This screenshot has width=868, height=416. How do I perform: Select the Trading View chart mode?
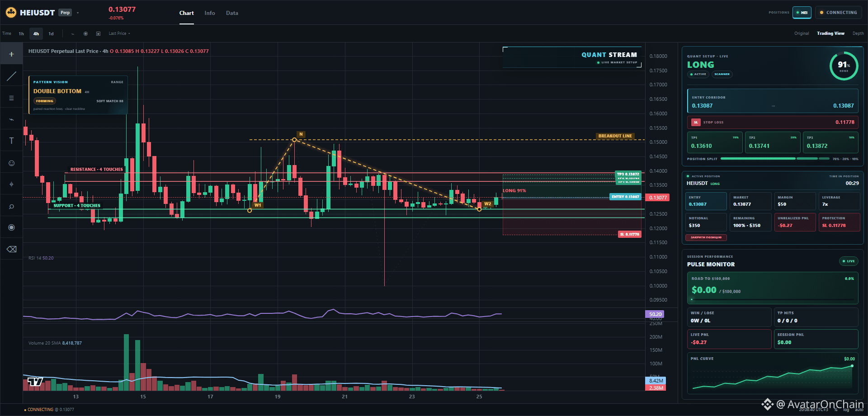(x=830, y=33)
